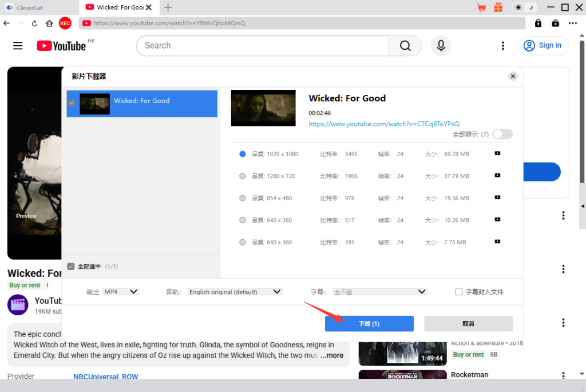Click the blue download (1) button
Viewport: 586px width, 392px height.
pos(369,324)
